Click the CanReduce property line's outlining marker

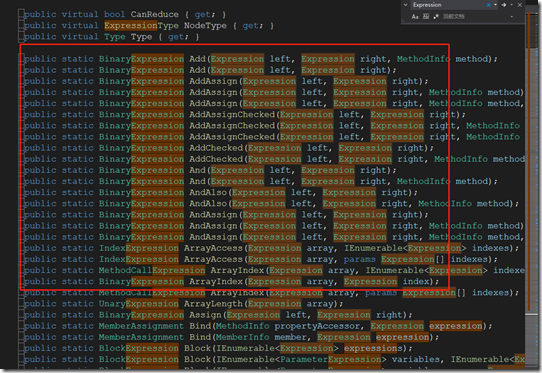tap(21, 14)
